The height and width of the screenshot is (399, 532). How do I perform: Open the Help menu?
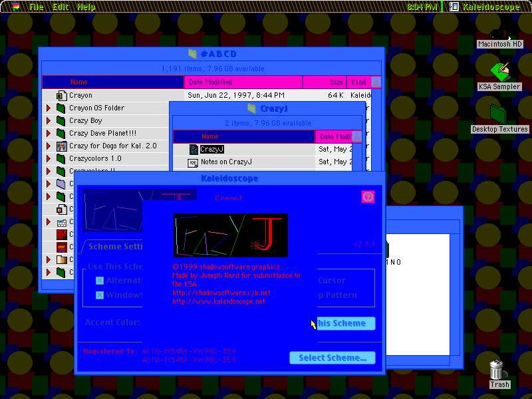click(x=86, y=7)
